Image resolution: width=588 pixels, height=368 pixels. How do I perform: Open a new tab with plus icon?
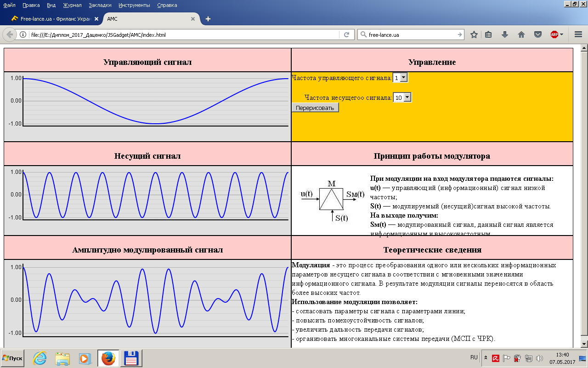coord(208,19)
